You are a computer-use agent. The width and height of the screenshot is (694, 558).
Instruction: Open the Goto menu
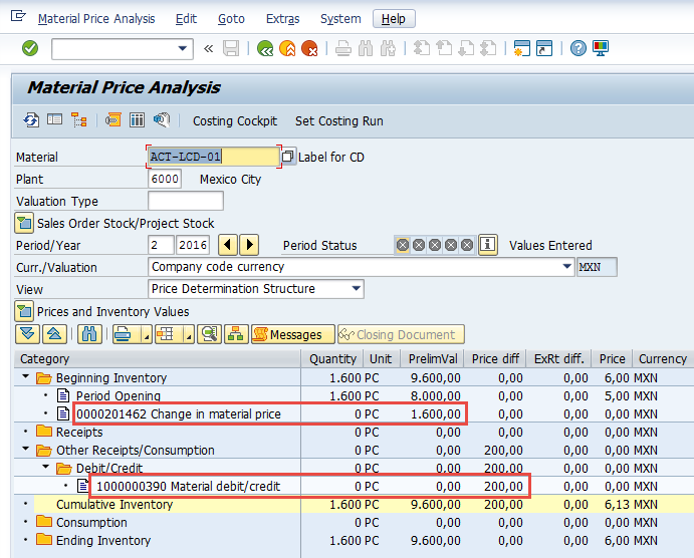tap(231, 19)
